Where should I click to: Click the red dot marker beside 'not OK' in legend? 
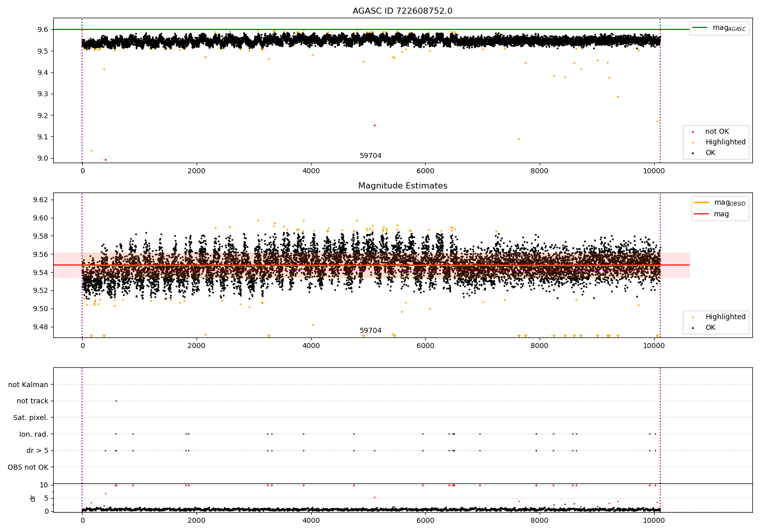(x=693, y=132)
